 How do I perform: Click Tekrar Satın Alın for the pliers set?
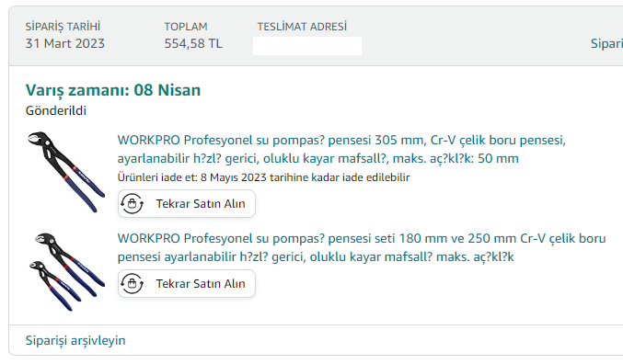[x=186, y=284]
